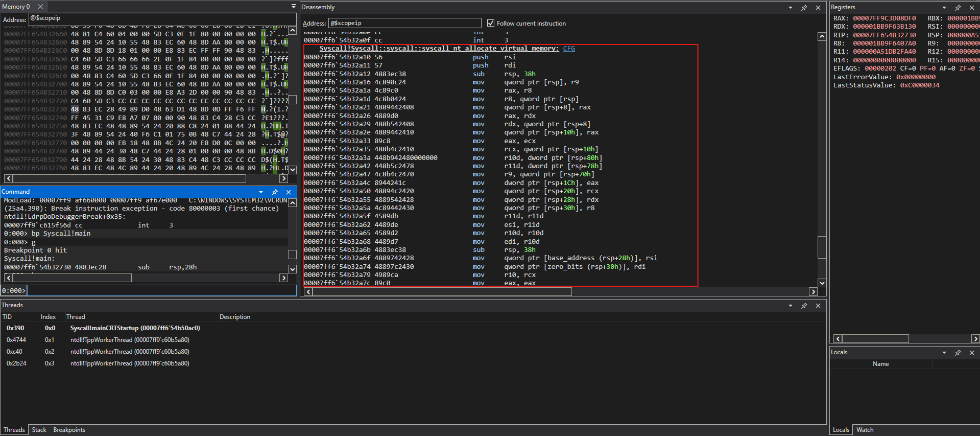Open the Registers panel options dropdown
This screenshot has height=436, width=980.
[x=944, y=8]
